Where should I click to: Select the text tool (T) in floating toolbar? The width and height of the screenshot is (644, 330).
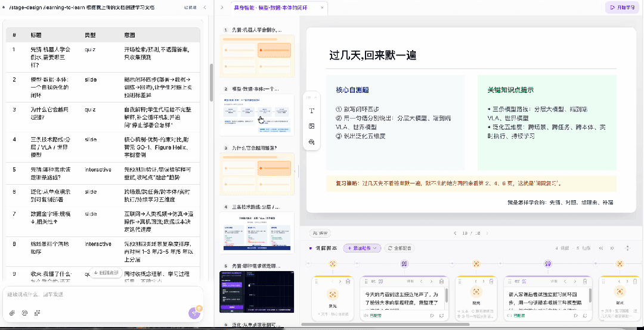coord(311,111)
